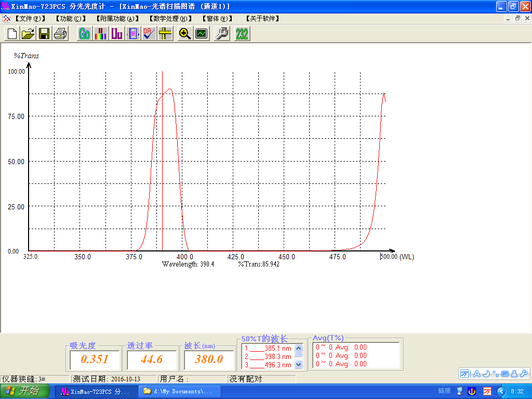
Task: Click the red Wubi input method tray icon
Action: pos(487,391)
